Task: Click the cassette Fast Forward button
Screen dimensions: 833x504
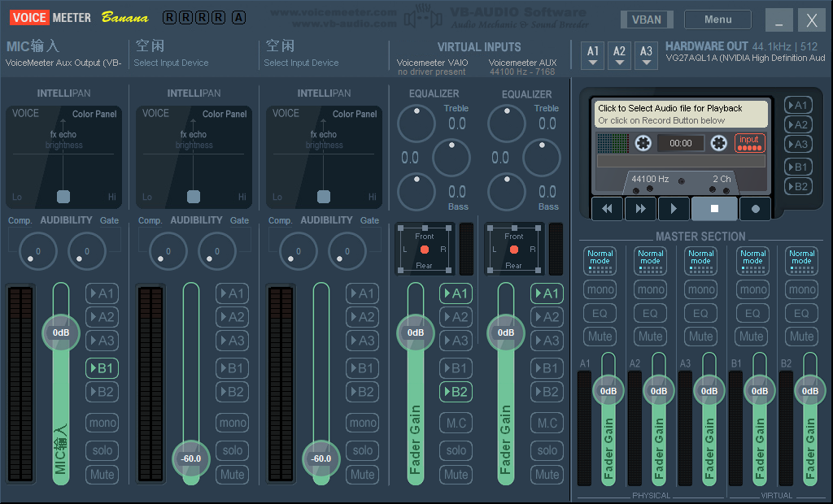Action: (640, 208)
